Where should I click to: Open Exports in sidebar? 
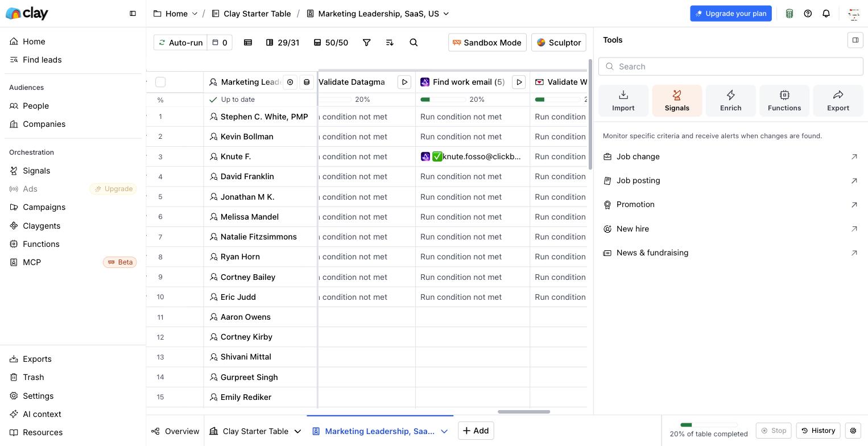[x=73, y=359]
